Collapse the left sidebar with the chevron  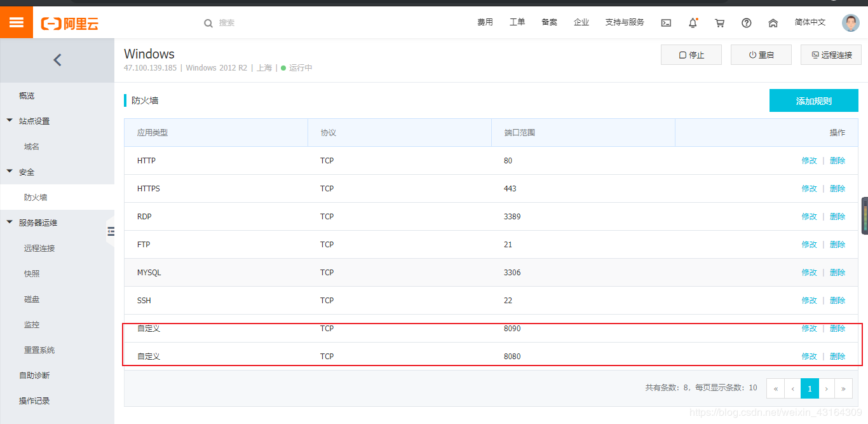pyautogui.click(x=57, y=59)
